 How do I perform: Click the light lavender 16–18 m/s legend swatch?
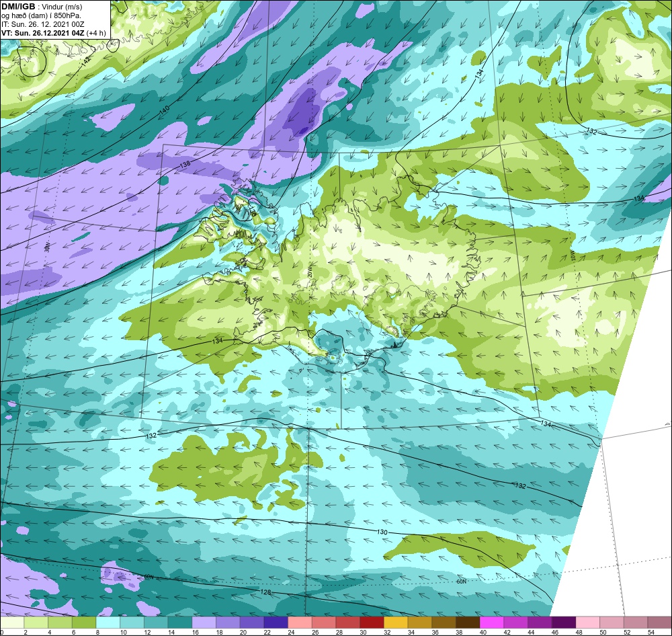point(204,623)
